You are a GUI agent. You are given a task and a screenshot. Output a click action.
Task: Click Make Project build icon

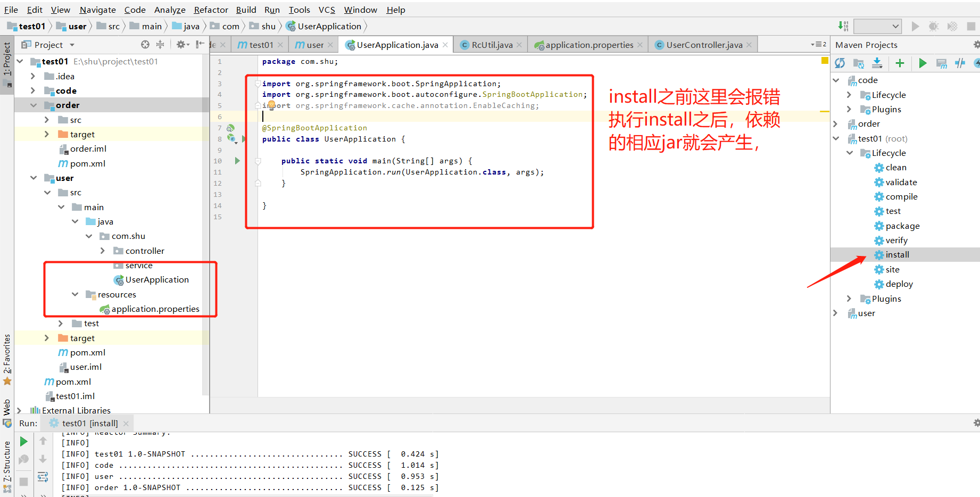pos(843,26)
